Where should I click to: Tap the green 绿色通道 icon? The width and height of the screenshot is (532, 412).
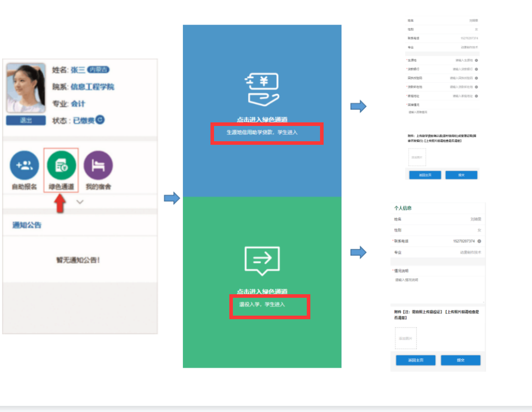61,166
